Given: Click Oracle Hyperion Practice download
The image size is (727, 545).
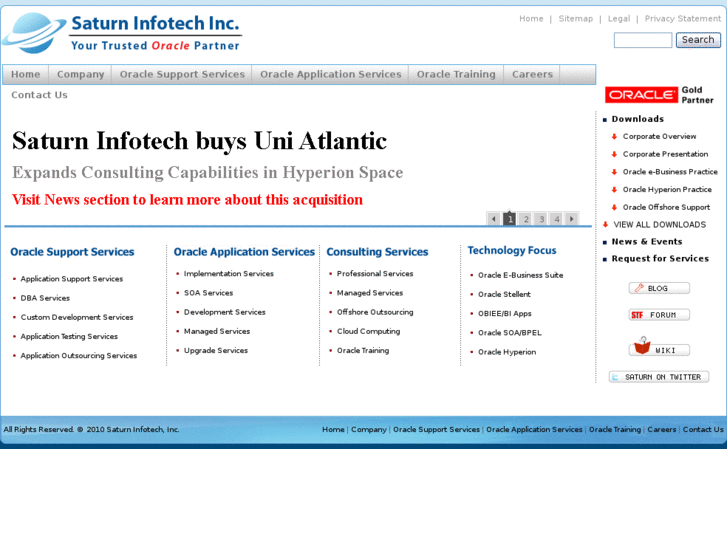Looking at the screenshot, I should [667, 189].
